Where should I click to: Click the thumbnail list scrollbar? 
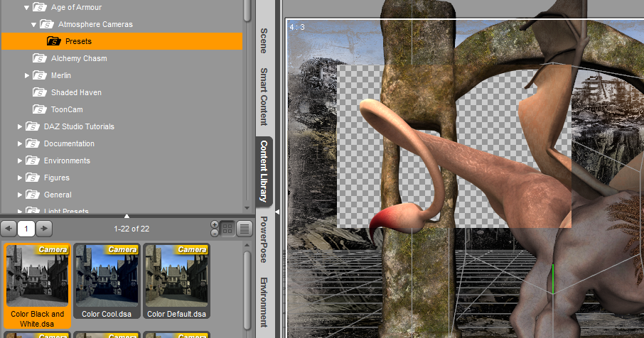coord(247,290)
